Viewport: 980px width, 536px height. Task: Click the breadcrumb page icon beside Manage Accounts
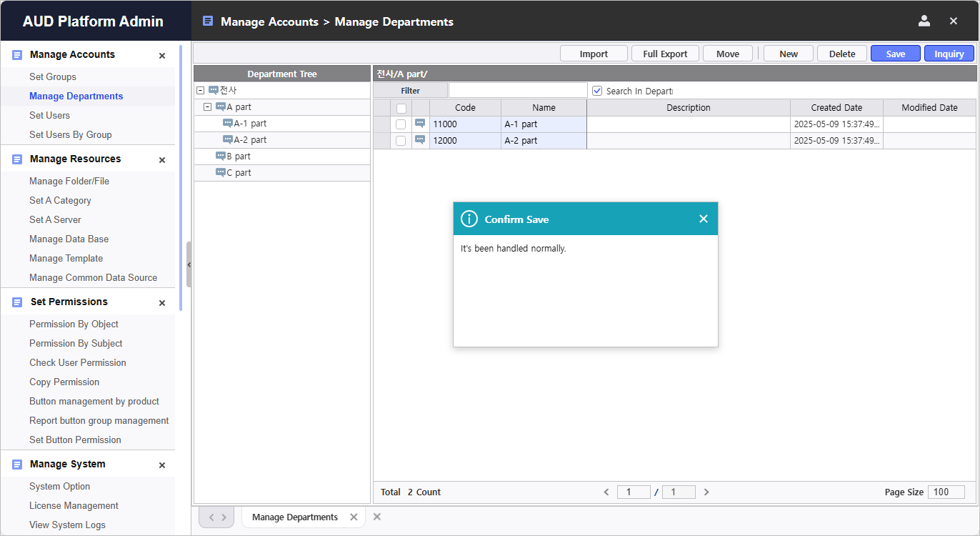[x=208, y=21]
